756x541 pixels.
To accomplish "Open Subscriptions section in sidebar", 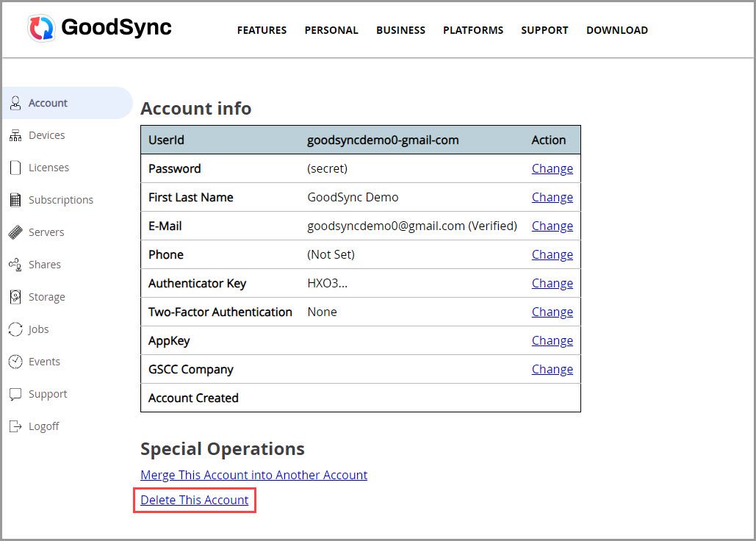I will [x=61, y=200].
